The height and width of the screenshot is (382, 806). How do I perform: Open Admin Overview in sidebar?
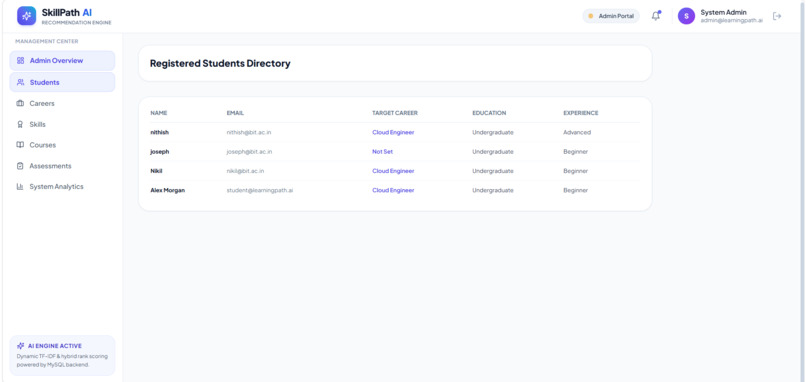tap(62, 61)
